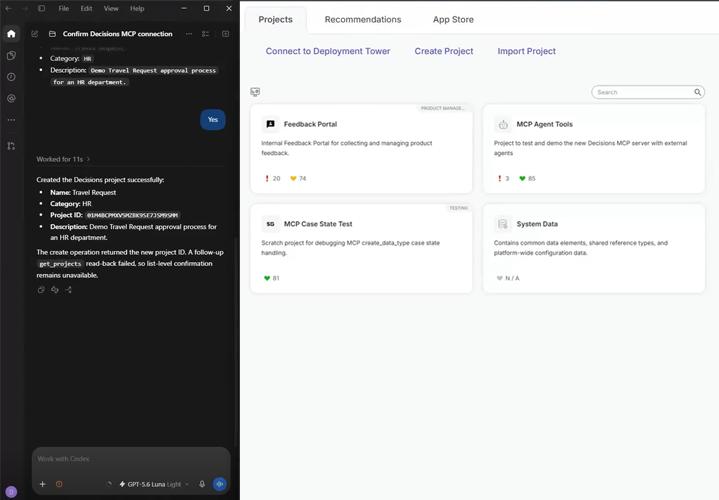719x500 pixels.
Task: Click the red alert count 20 on Feedback Portal
Action: click(x=272, y=178)
